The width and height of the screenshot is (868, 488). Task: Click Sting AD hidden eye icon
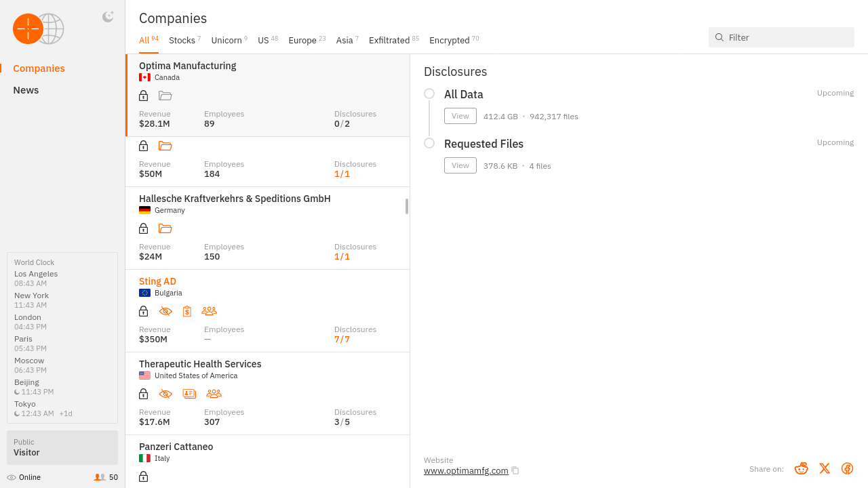(x=165, y=311)
